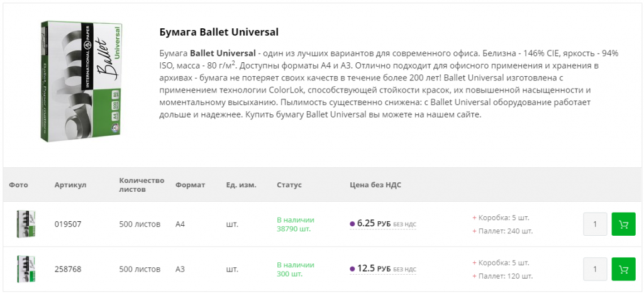Click the Бумага Ballet Universal heading
This screenshot has width=644, height=293.
[x=219, y=32]
